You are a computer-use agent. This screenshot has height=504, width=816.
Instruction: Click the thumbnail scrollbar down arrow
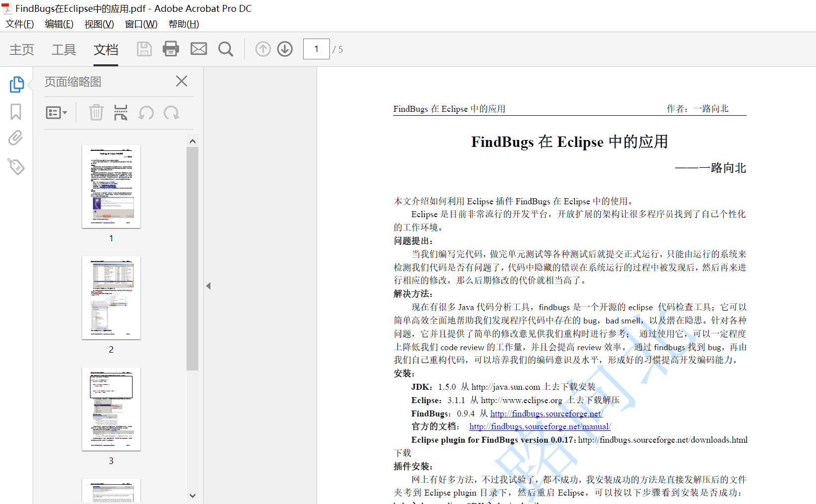(193, 496)
